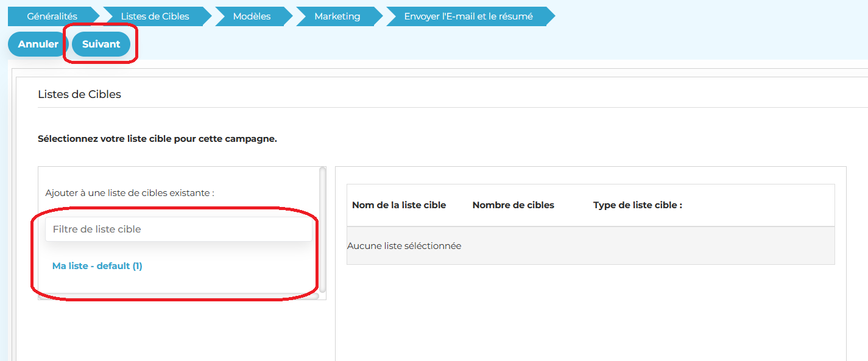Open Envoyer l'E-mail et le résumé step
Image resolution: width=868 pixels, height=361 pixels.
click(468, 16)
